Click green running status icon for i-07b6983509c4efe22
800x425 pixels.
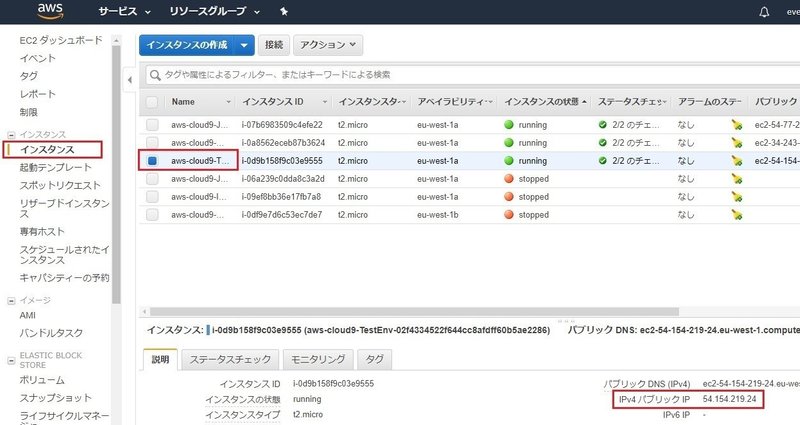tap(509, 124)
